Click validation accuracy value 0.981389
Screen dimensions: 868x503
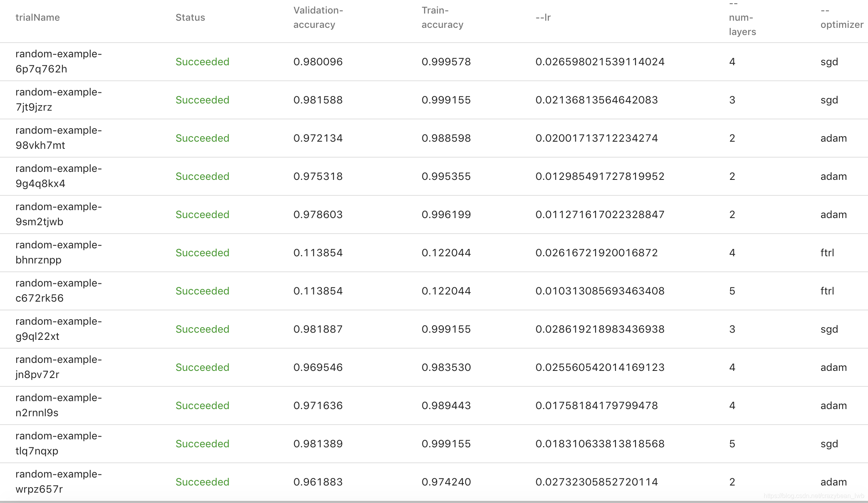[318, 444]
